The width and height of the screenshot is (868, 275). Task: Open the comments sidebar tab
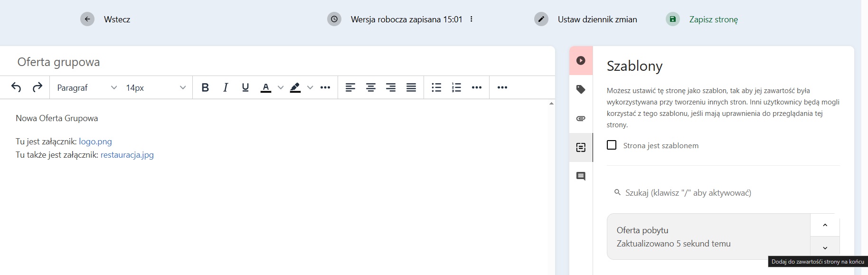click(581, 176)
